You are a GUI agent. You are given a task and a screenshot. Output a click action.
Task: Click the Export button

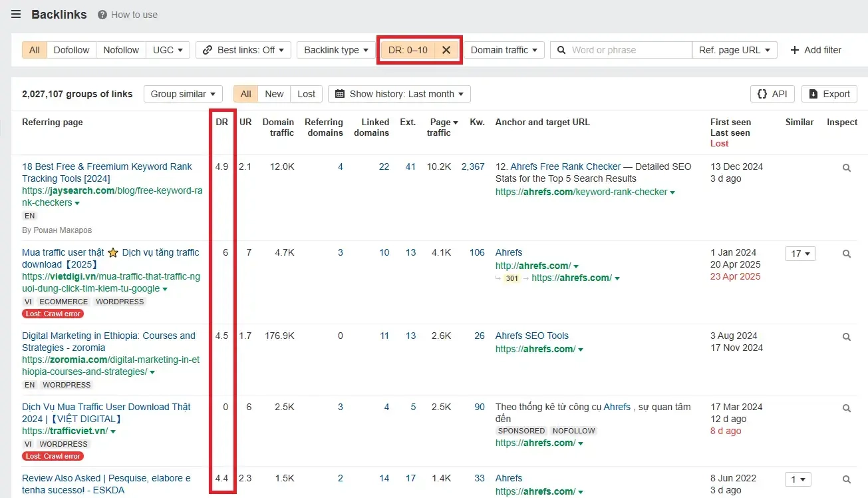click(x=829, y=94)
